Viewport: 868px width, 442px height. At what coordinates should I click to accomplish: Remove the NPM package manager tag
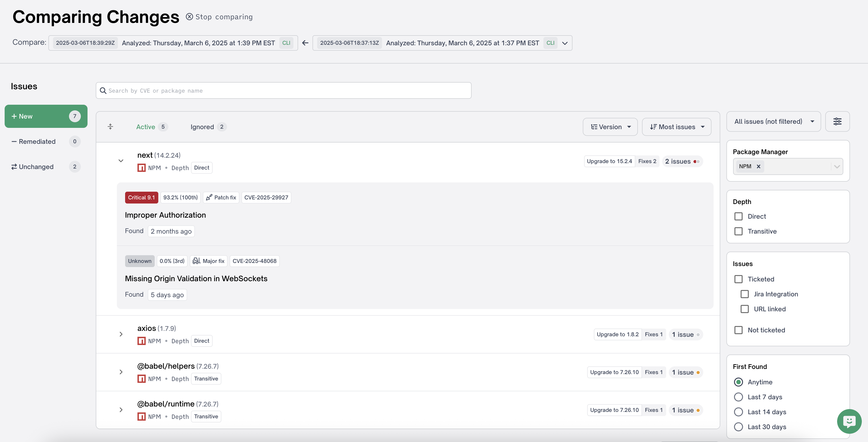[759, 166]
